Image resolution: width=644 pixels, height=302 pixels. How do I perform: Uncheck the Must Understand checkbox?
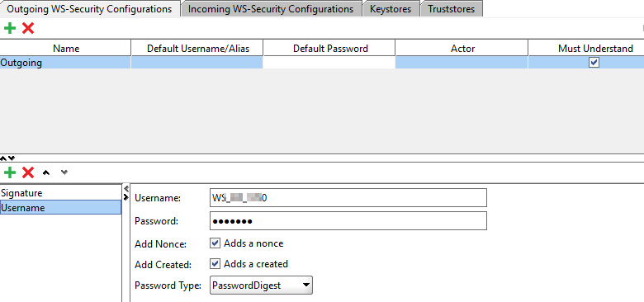[594, 63]
